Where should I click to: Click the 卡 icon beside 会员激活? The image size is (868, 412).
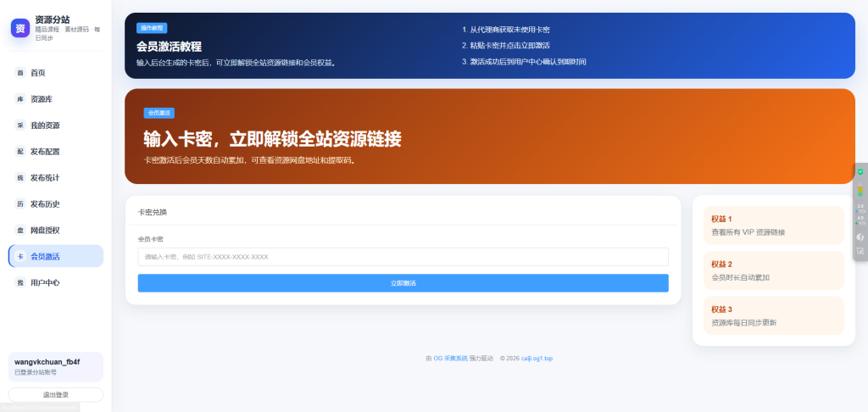click(x=20, y=256)
